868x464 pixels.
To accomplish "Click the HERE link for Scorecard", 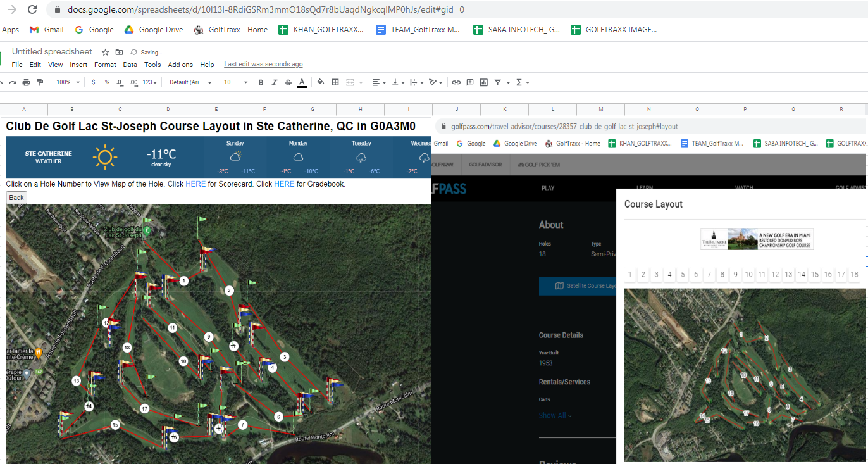I will 195,184.
